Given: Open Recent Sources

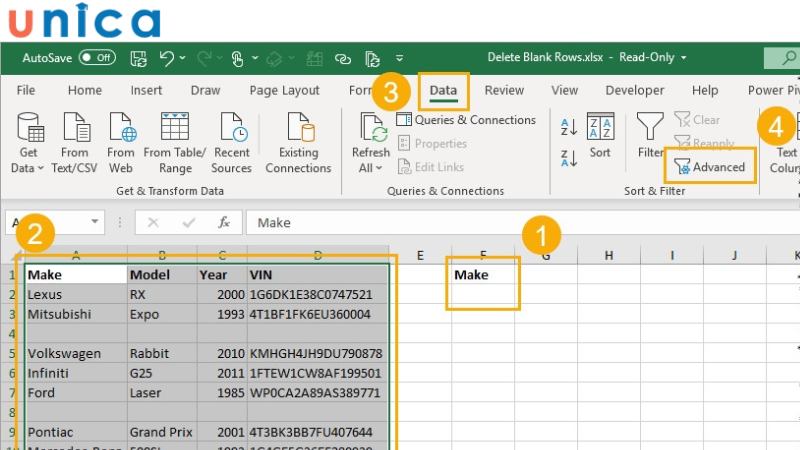Looking at the screenshot, I should 231,140.
